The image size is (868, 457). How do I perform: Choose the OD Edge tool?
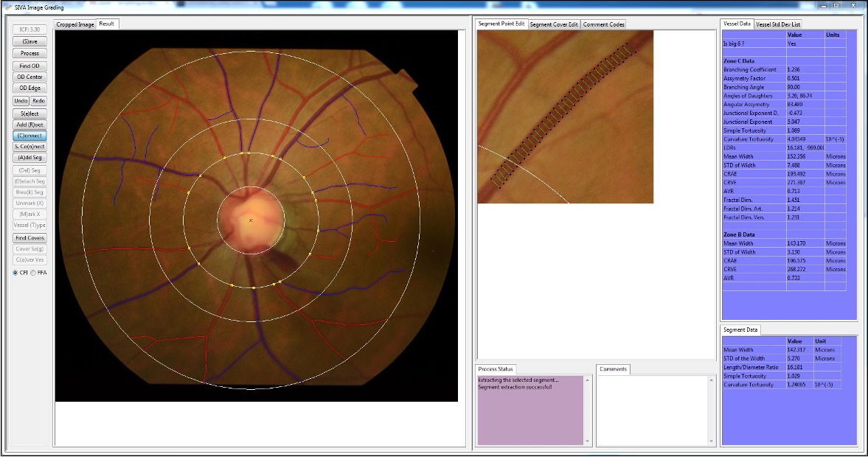29,88
